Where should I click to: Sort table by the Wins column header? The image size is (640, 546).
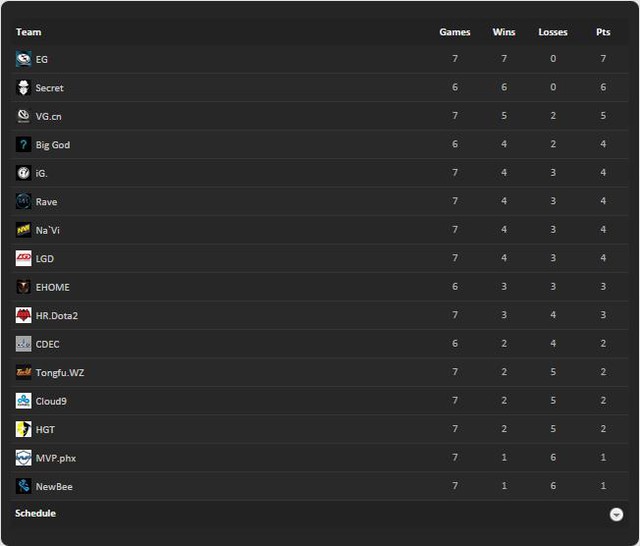tap(504, 32)
